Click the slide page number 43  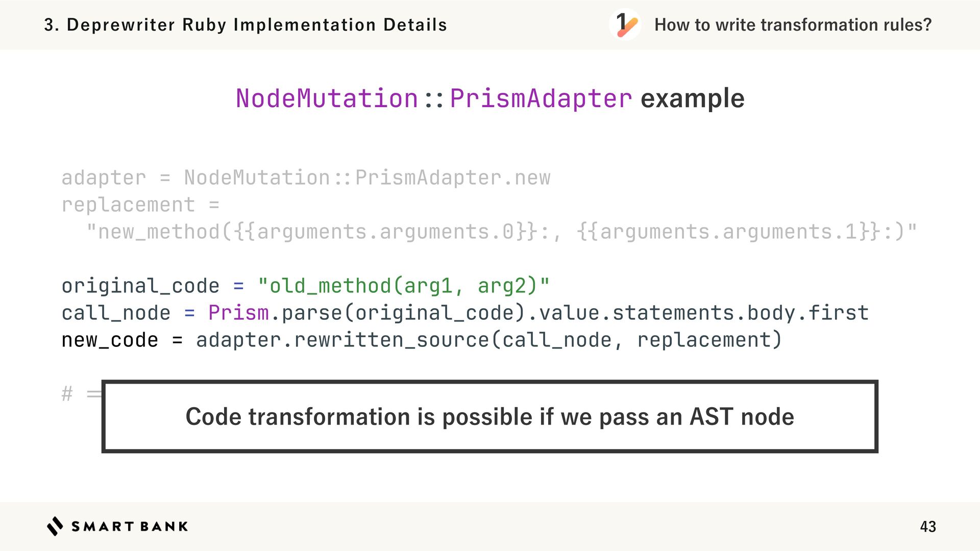coord(927,527)
